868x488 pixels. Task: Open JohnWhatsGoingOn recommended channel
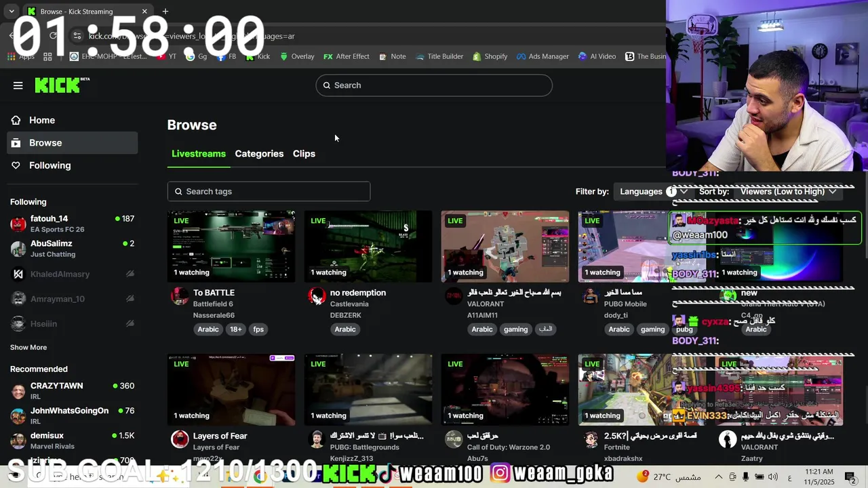pyautogui.click(x=73, y=415)
